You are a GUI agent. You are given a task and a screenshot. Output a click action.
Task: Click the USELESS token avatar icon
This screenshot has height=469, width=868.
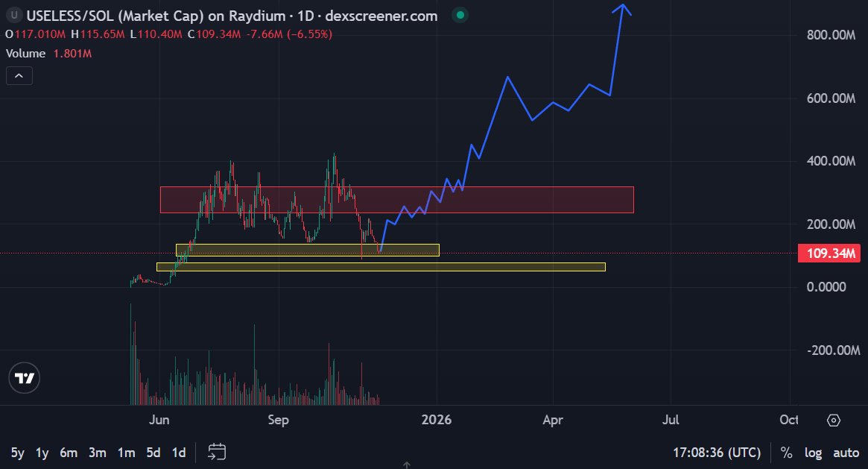pos(13,15)
